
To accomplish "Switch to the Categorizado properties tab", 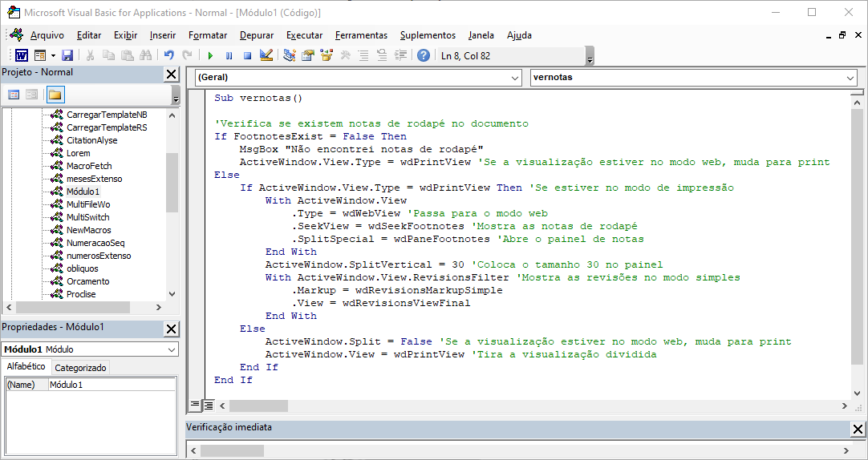I will click(x=80, y=368).
